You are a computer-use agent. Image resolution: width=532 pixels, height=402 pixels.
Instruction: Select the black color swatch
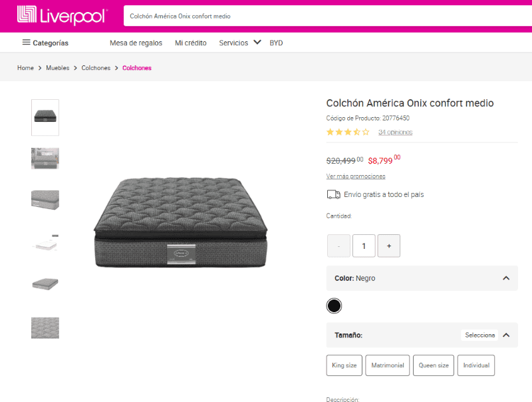[334, 305]
